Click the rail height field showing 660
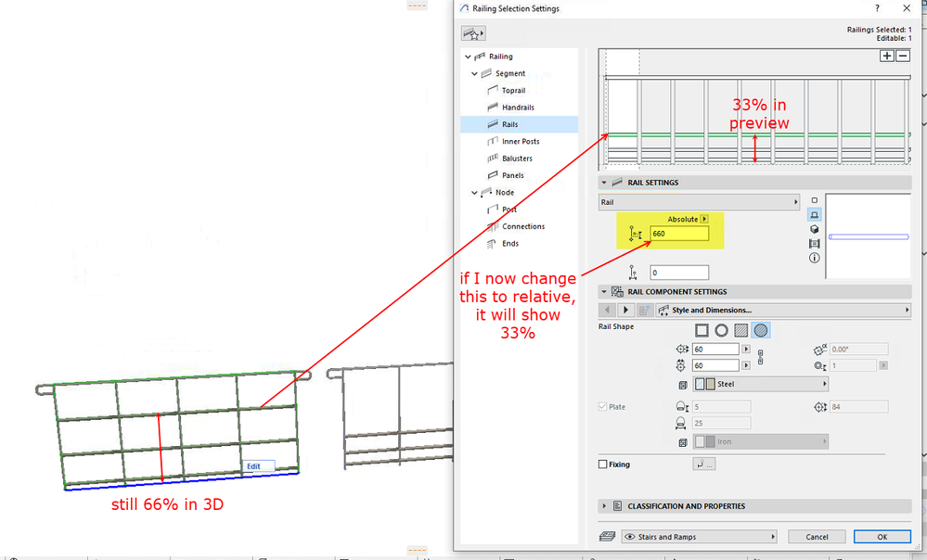This screenshot has height=560, width=927. tap(679, 234)
